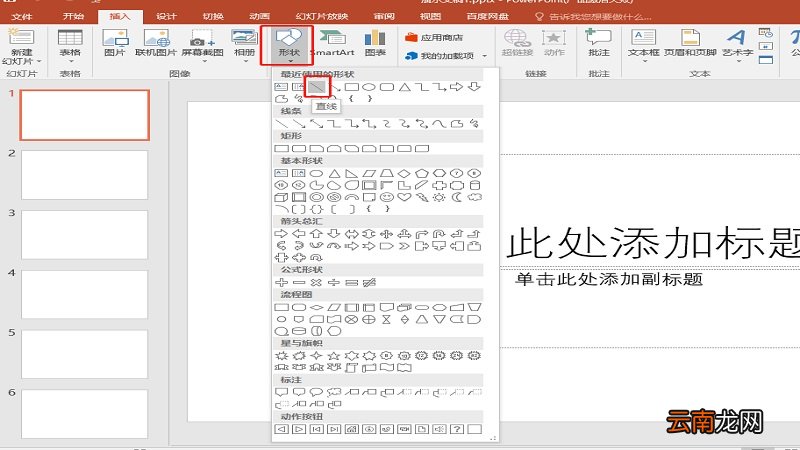Select the diamond basic shape
The height and width of the screenshot is (450, 800).
coord(405,173)
